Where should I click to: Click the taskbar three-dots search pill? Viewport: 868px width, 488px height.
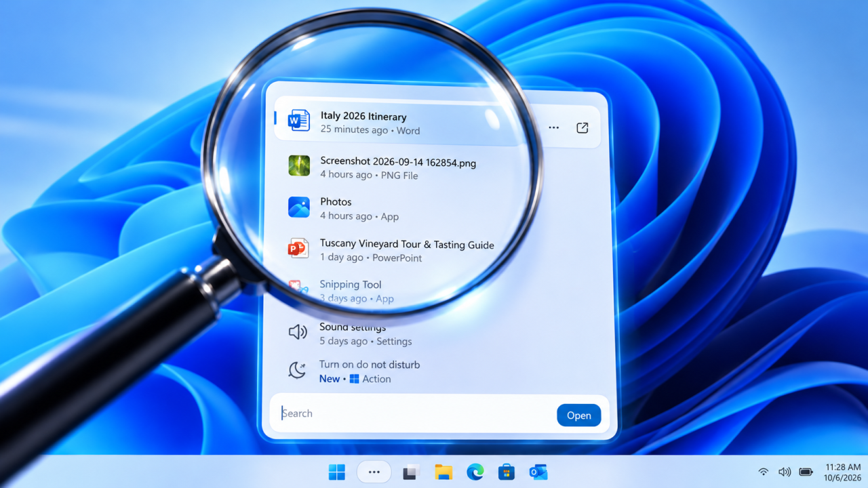point(374,472)
